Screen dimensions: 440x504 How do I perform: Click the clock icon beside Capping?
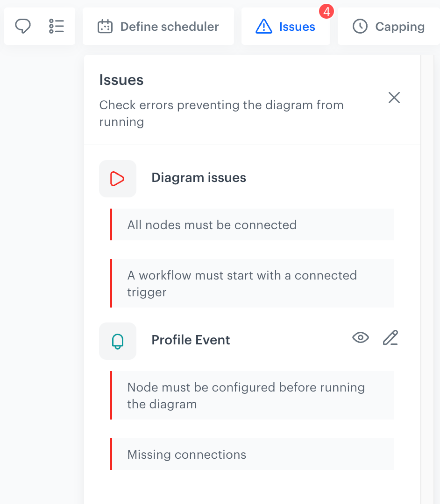tap(360, 27)
